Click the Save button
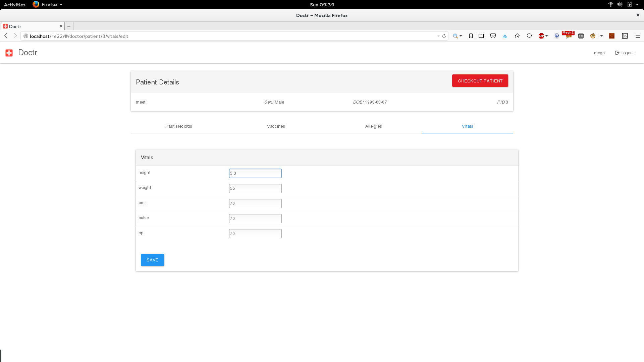This screenshot has width=644, height=362. coord(152,260)
